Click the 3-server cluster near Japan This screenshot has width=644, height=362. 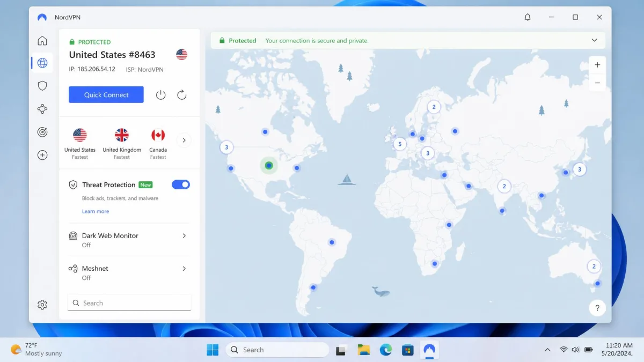click(579, 169)
